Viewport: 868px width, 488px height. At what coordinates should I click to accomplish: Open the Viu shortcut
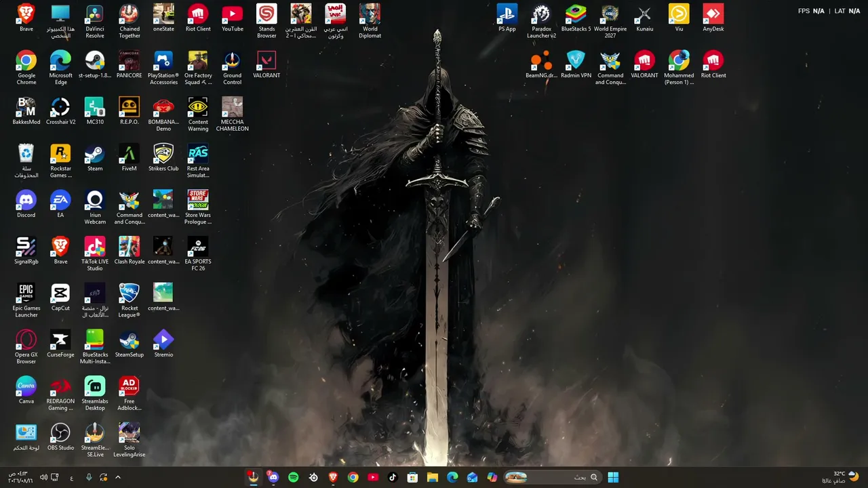pyautogui.click(x=679, y=19)
